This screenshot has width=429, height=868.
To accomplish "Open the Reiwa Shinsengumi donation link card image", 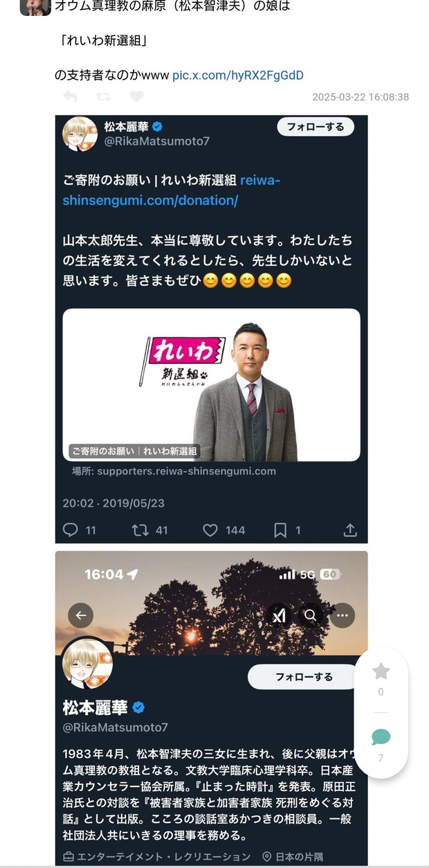I will click(212, 385).
